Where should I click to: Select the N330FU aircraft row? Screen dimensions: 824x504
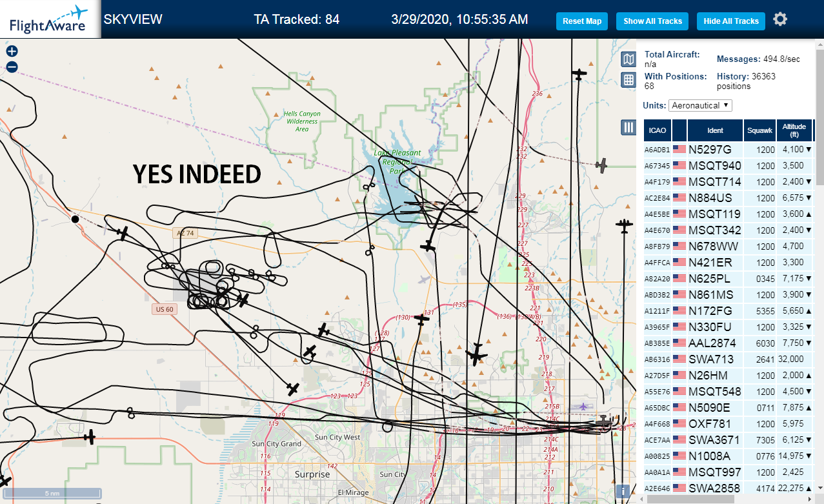(729, 327)
